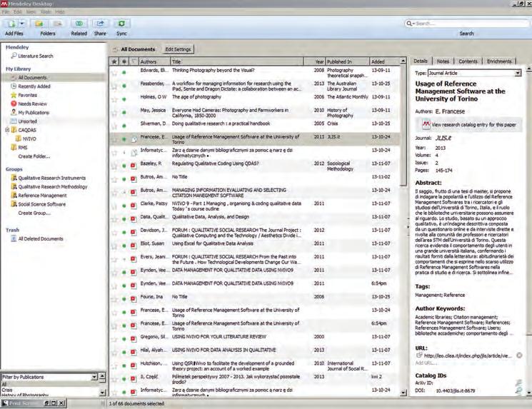532x409 pixels.
Task: Toggle read status dot for Bazeley, P. row
Action: (x=124, y=166)
